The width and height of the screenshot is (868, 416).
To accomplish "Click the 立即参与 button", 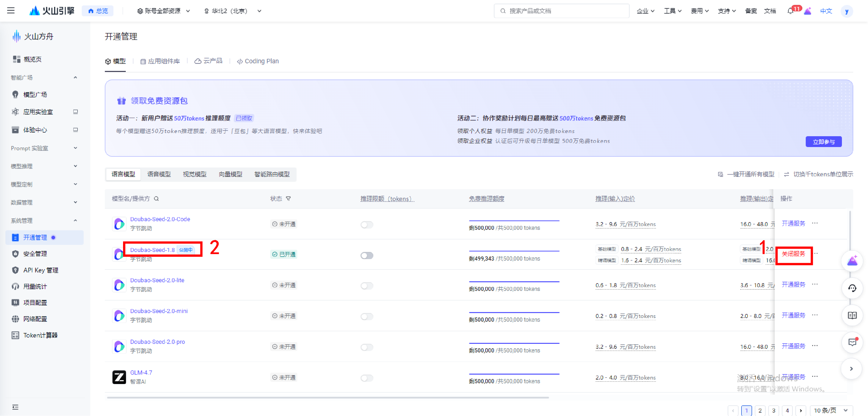I will click(823, 142).
